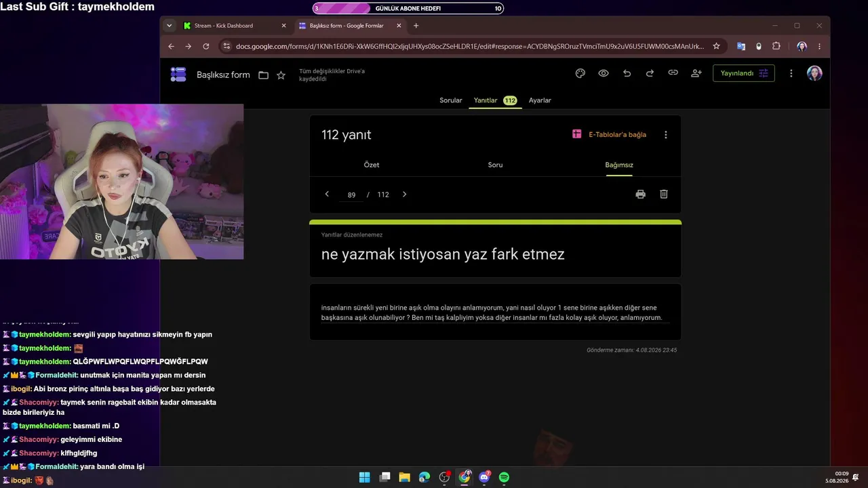Viewport: 868px width, 488px height.
Task: Close the Kick Dashboard tab
Action: coord(284,26)
